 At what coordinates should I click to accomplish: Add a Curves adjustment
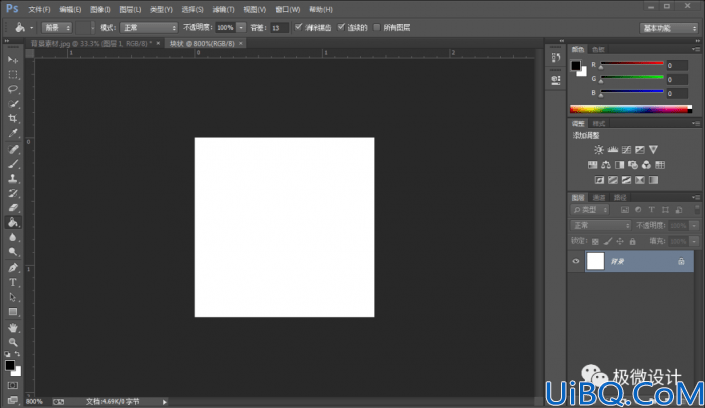(626, 150)
